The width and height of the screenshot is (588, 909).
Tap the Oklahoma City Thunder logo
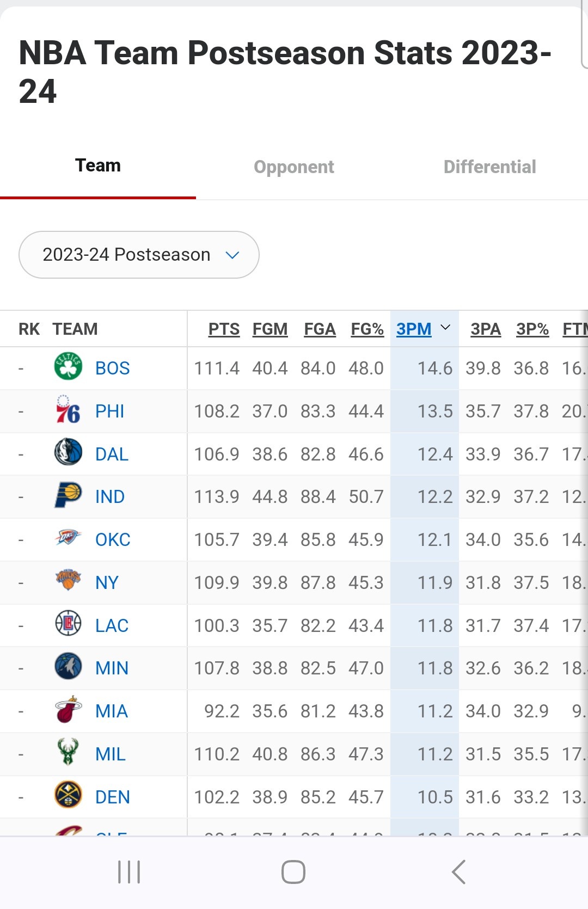68,538
